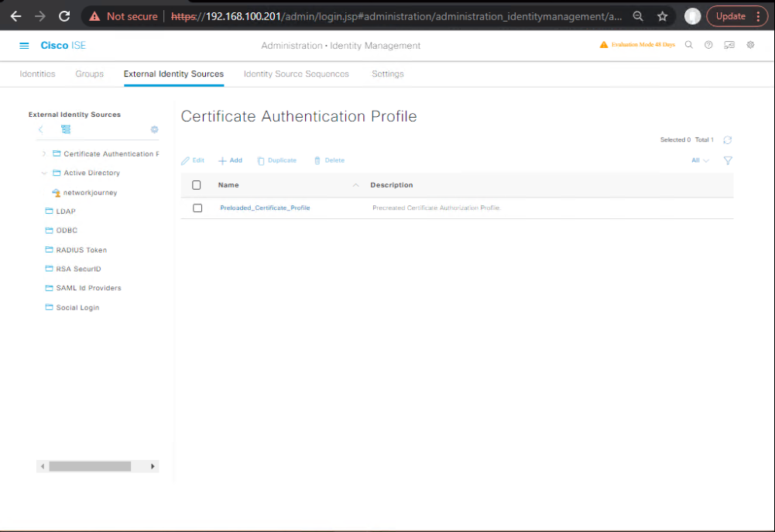Viewport: 775px width, 532px height.
Task: Open the table filter funnel icon
Action: coord(728,161)
